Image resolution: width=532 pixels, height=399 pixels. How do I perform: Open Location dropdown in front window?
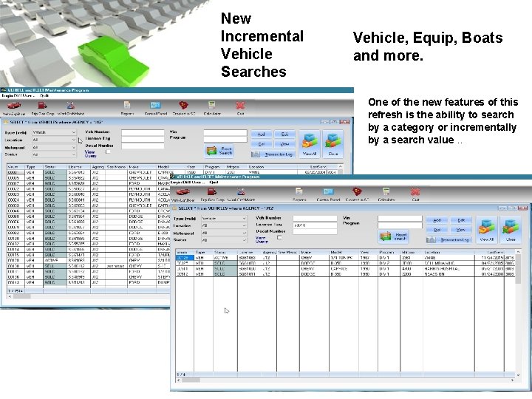tap(224, 225)
